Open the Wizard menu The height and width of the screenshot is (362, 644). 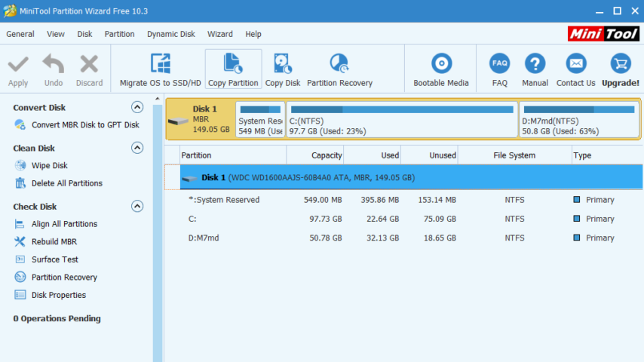tap(219, 34)
